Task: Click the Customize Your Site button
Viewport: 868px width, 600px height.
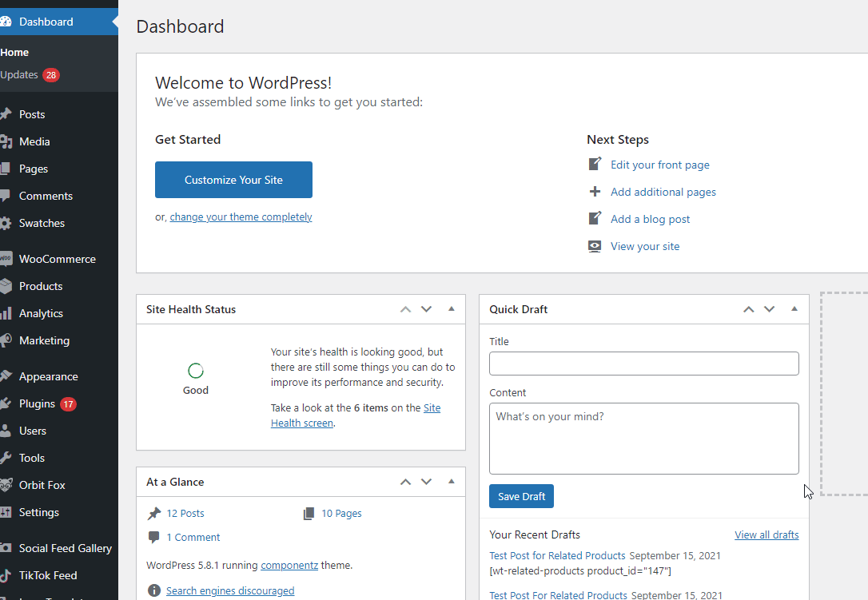Action: [x=233, y=180]
